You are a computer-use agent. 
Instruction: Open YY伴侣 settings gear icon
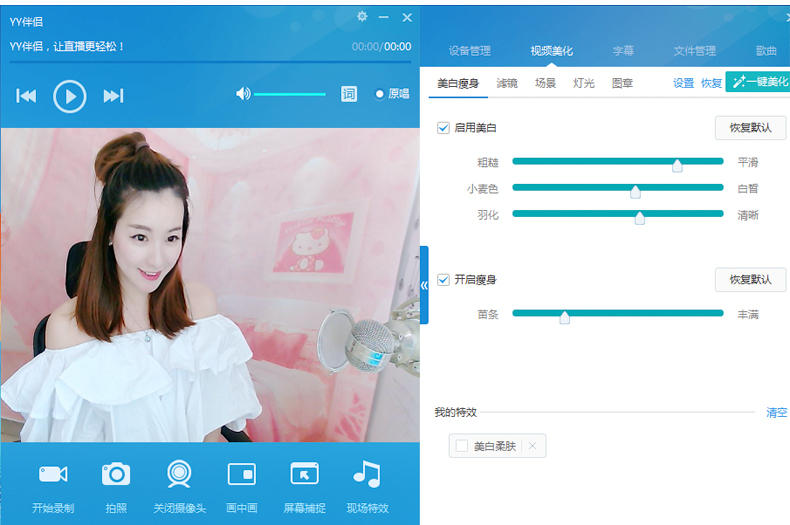tap(362, 17)
